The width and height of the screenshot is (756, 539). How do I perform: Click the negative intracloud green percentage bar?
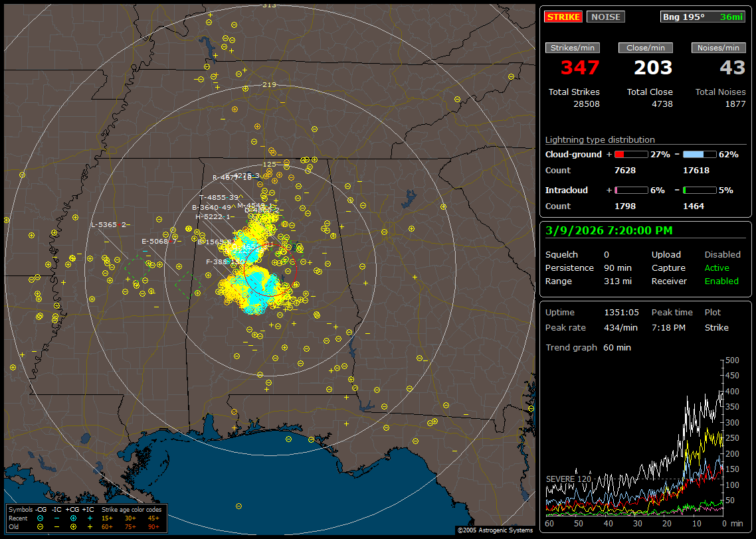(700, 190)
